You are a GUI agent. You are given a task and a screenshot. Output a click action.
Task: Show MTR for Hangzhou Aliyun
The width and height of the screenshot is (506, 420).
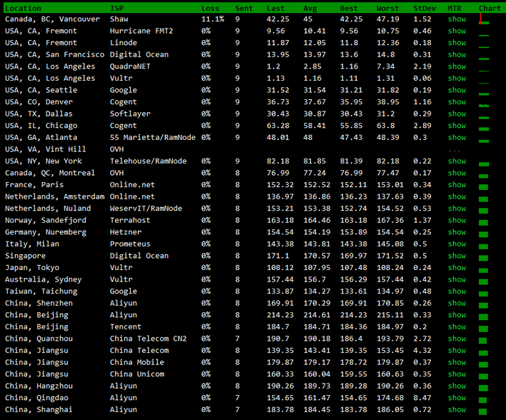457,386
